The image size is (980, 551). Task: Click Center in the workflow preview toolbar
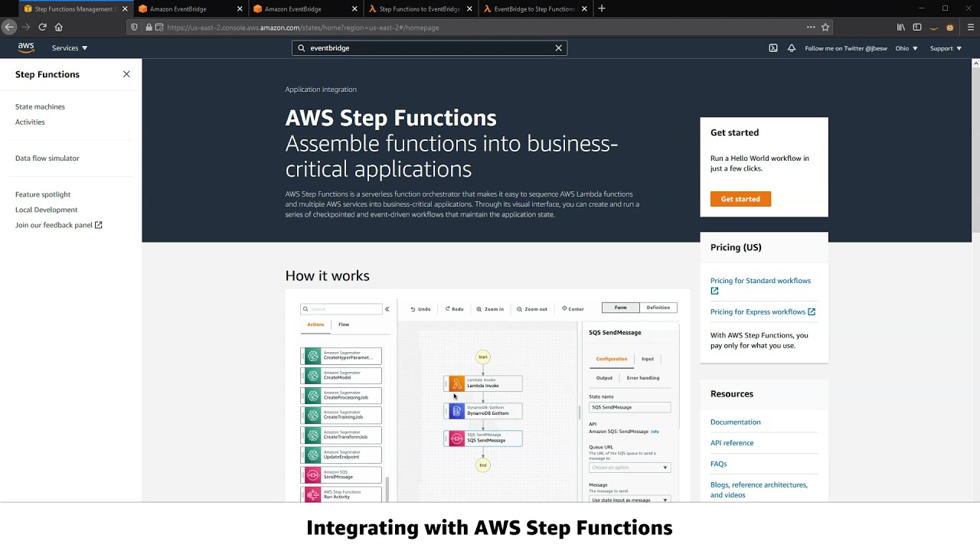coord(573,309)
